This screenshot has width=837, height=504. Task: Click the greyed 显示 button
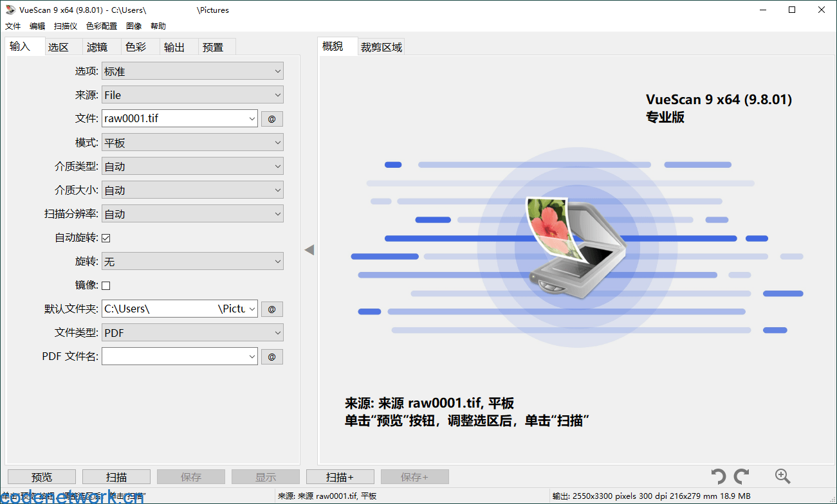point(266,477)
